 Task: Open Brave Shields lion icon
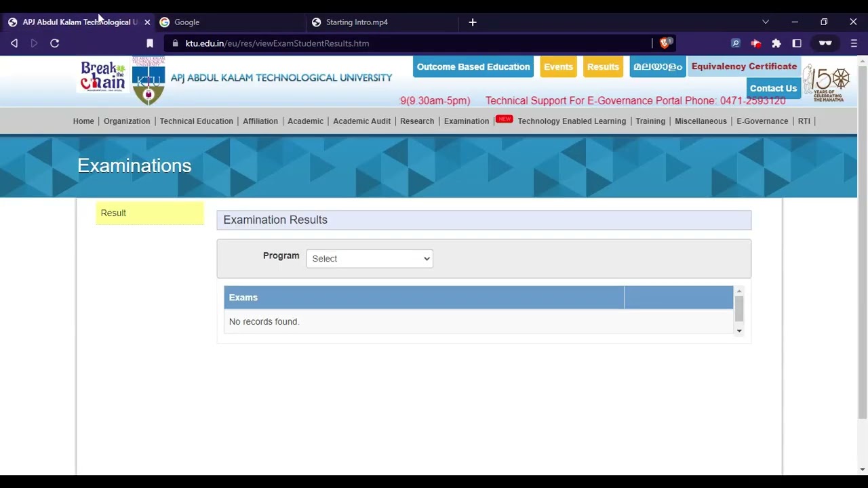click(x=665, y=43)
